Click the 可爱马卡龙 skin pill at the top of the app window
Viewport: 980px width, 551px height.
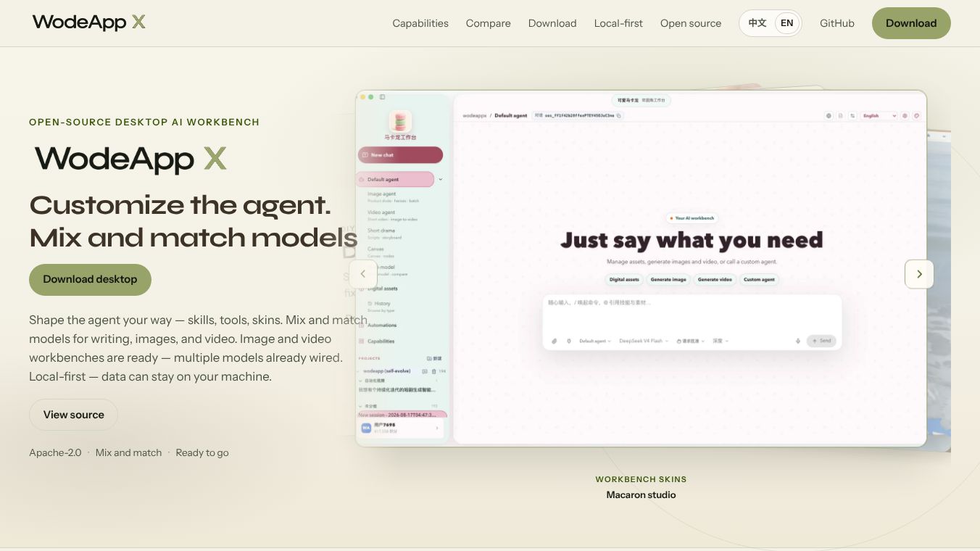641,100
